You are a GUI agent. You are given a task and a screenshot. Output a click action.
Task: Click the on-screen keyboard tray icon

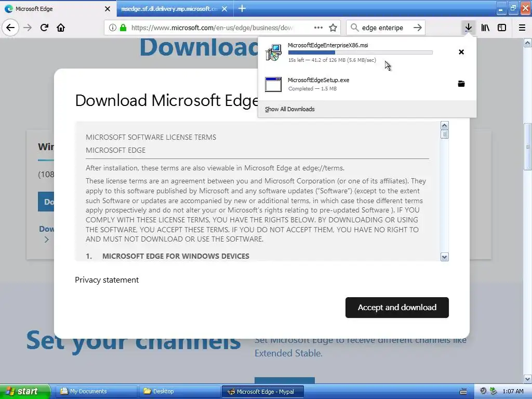463,392
